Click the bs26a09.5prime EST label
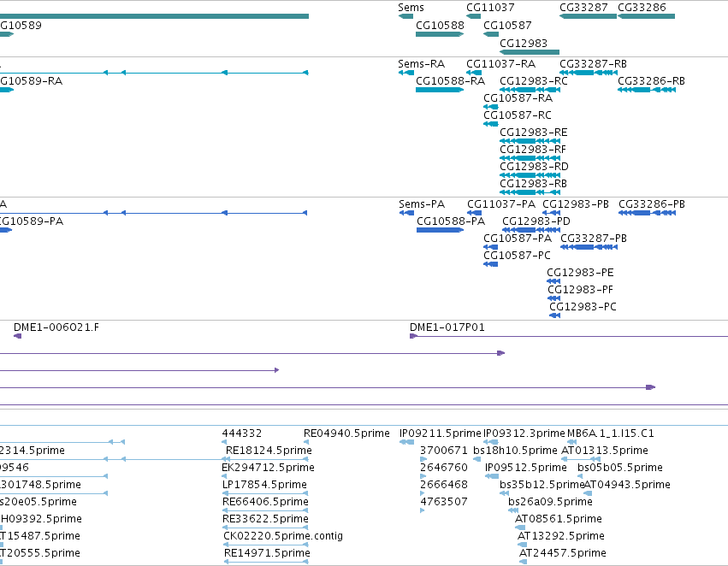Viewport: 728px width, 566px height. pos(550,502)
